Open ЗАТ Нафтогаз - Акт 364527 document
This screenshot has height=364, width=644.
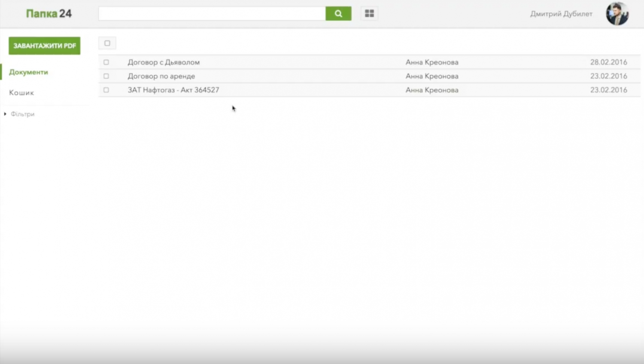tap(173, 90)
